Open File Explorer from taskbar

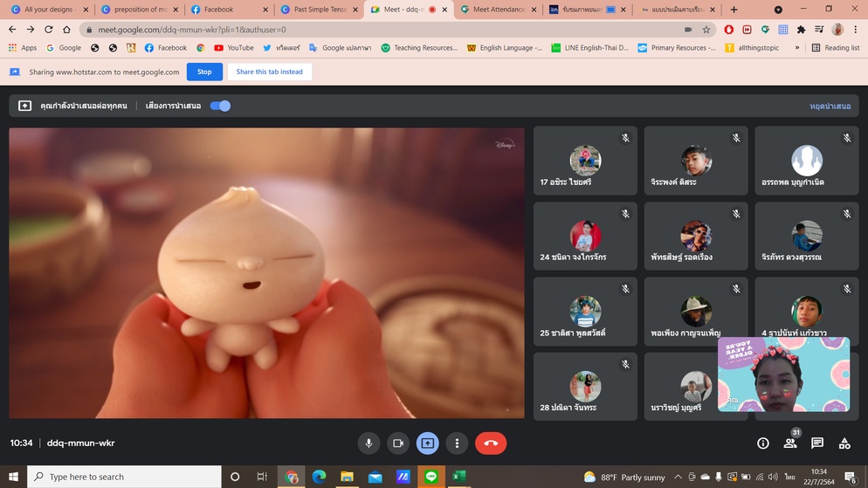[x=347, y=477]
